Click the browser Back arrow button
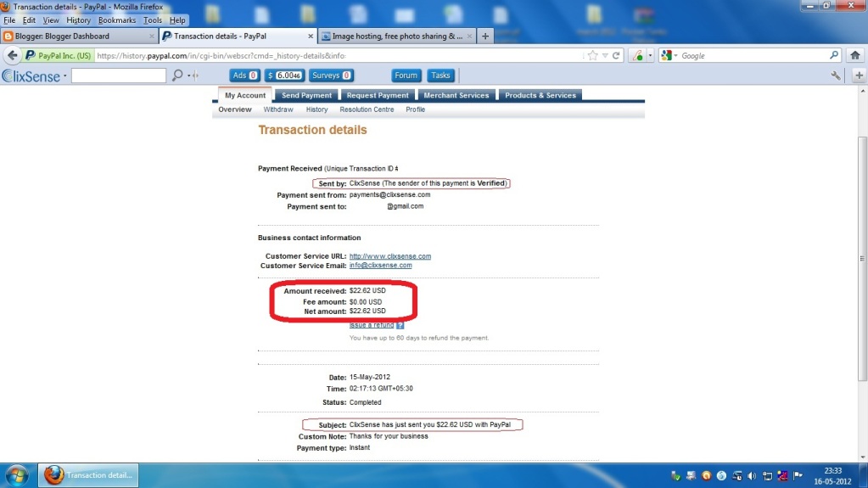Image resolution: width=868 pixels, height=488 pixels. pyautogui.click(x=12, y=55)
